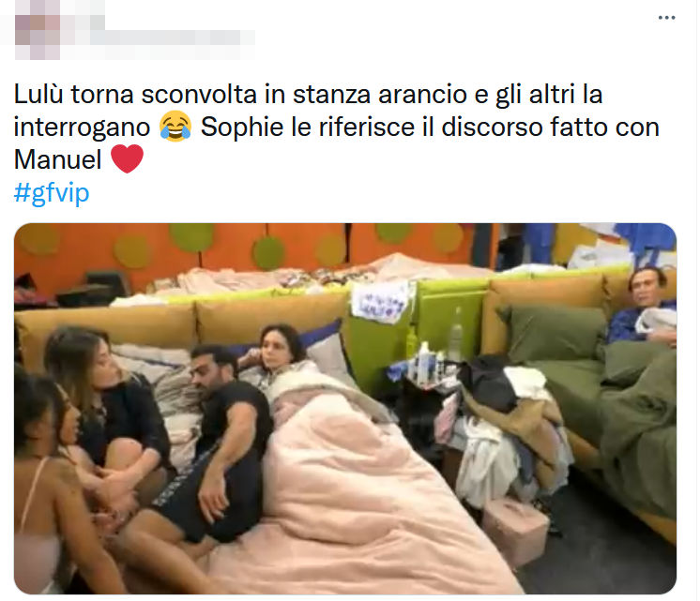Click the handwritten sign on the green headboard
This screenshot has width=700, height=601.
pyautogui.click(x=382, y=301)
